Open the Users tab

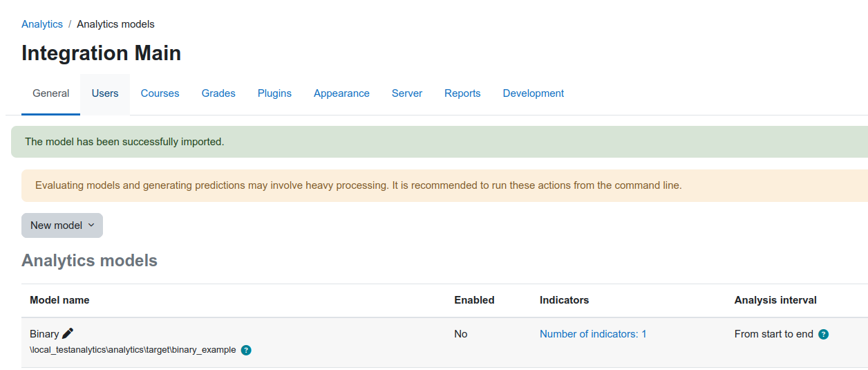coord(105,93)
